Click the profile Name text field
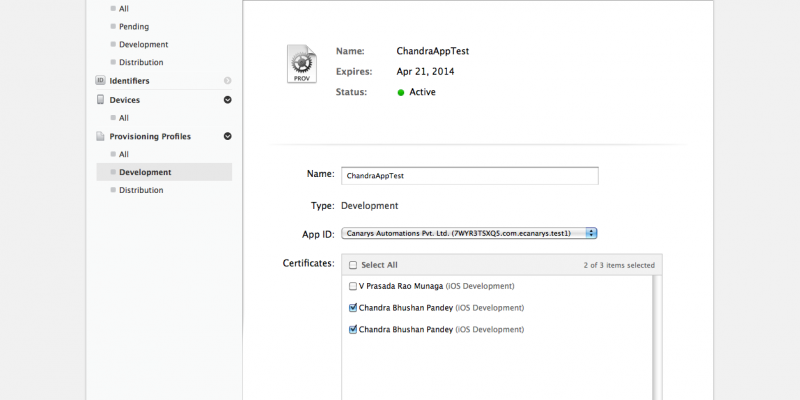This screenshot has height=400, width=800. pos(469,175)
